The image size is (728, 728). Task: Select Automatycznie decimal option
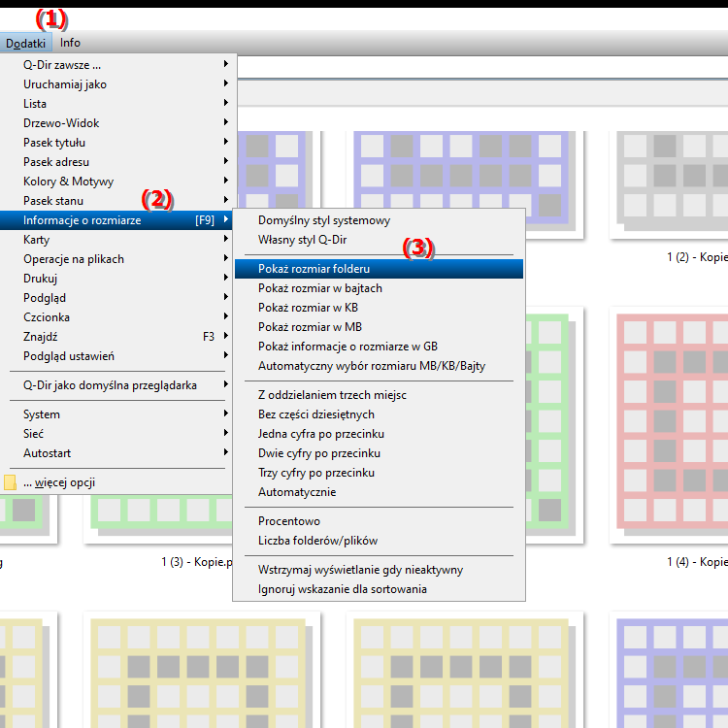379,492
